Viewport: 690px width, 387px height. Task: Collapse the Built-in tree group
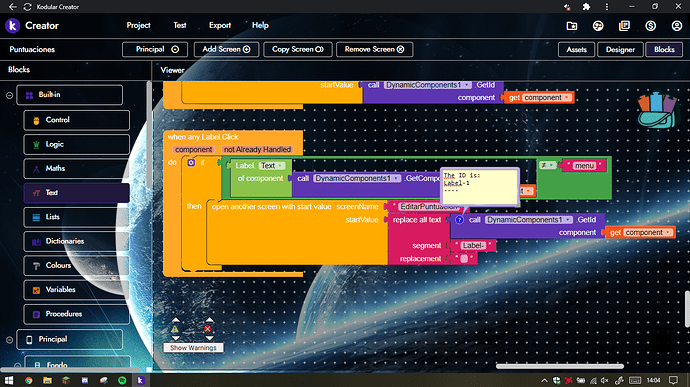[x=9, y=95]
